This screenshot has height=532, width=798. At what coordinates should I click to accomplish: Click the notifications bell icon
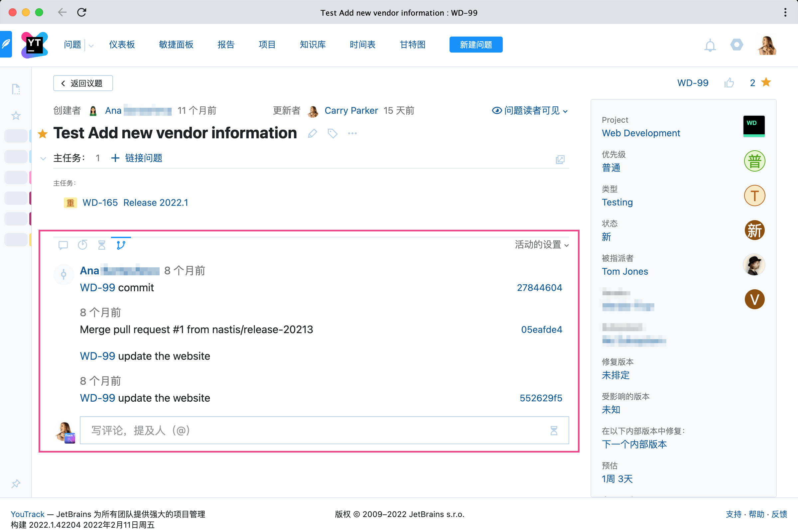710,45
